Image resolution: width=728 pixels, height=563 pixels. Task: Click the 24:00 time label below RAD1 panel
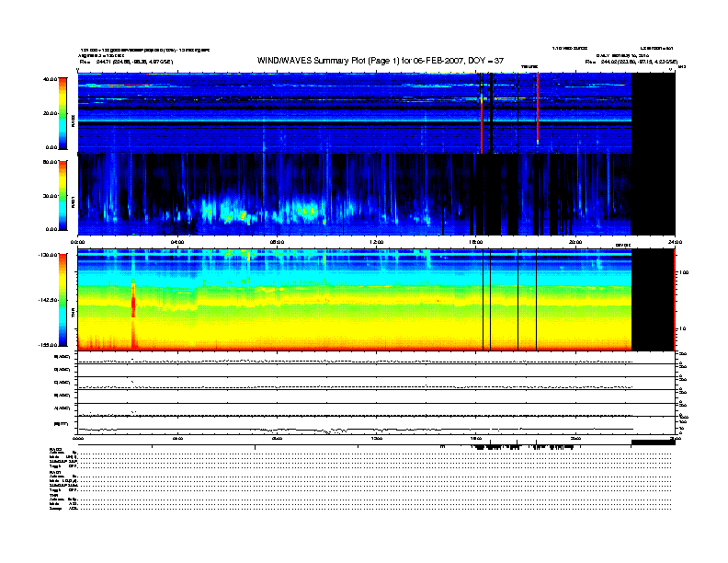[x=673, y=242]
